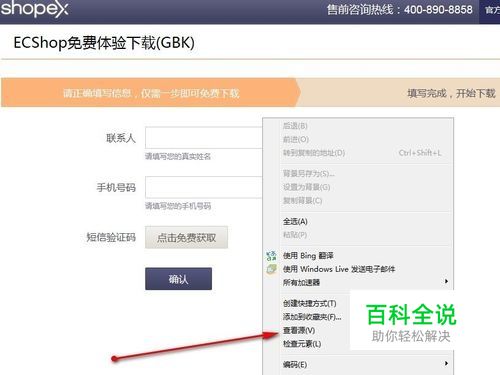Screen dimensions: 500x375
Task: Click the 请填写您的真实姓名 hint text
Action: click(178, 156)
